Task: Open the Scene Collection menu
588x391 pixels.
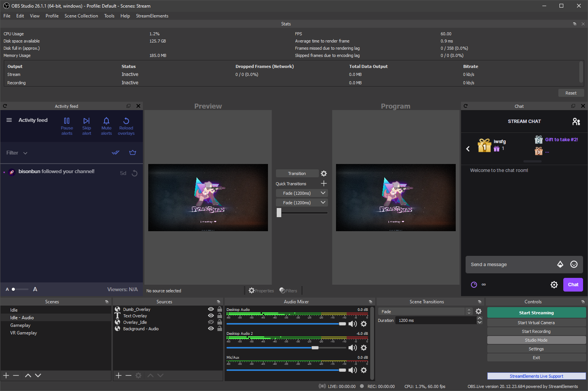Action: (x=81, y=16)
